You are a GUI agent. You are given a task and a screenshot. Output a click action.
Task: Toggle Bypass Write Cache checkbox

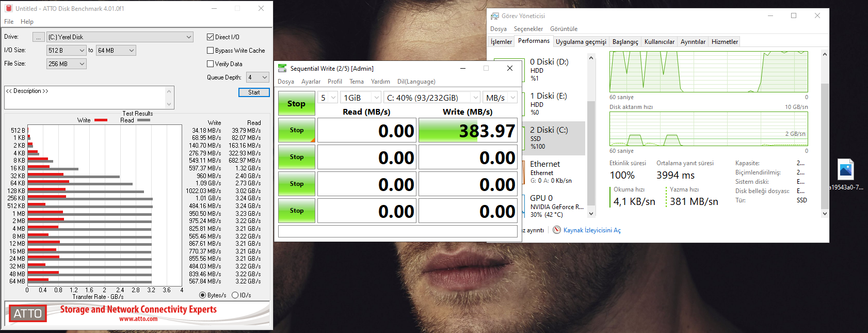(x=210, y=50)
